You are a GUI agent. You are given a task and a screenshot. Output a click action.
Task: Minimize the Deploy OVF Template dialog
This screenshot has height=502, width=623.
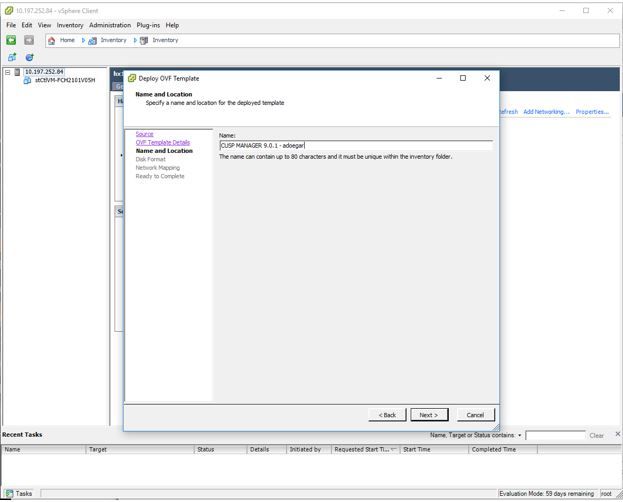pyautogui.click(x=439, y=78)
